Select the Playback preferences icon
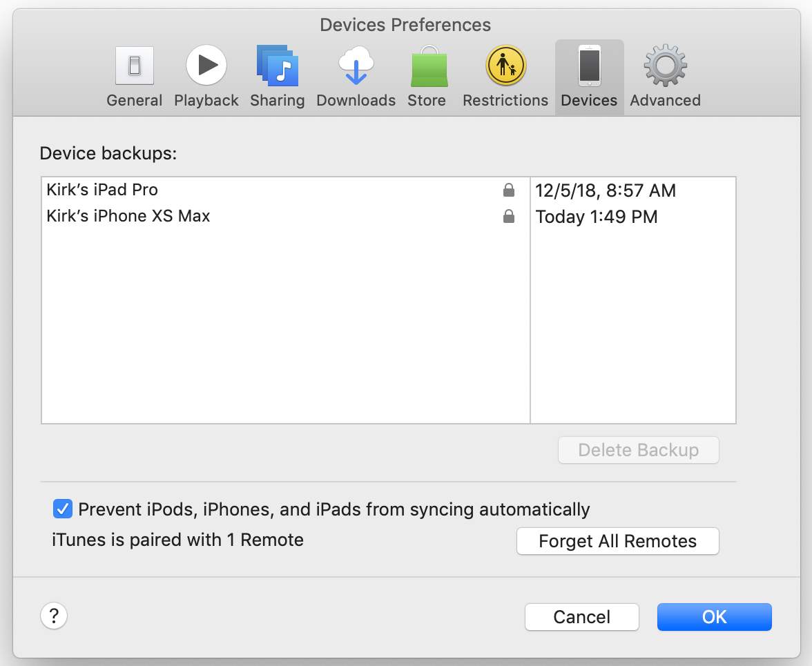The height and width of the screenshot is (666, 812). point(206,66)
